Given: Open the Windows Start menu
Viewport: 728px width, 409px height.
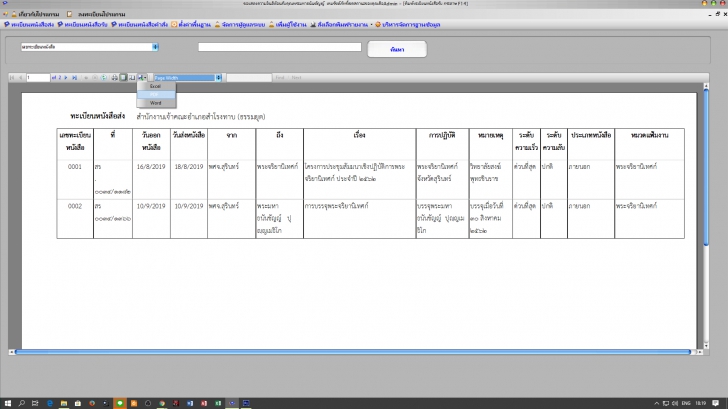Looking at the screenshot, I should (7, 403).
